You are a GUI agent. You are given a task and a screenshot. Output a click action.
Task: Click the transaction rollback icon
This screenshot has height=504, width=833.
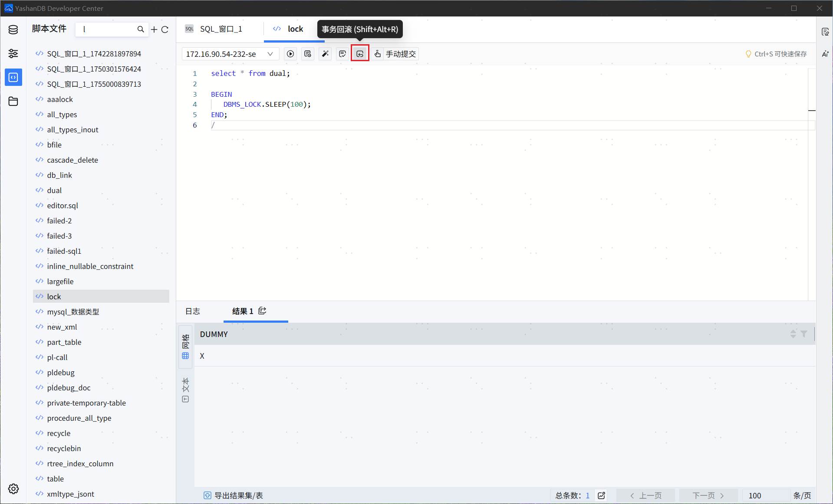pyautogui.click(x=360, y=54)
